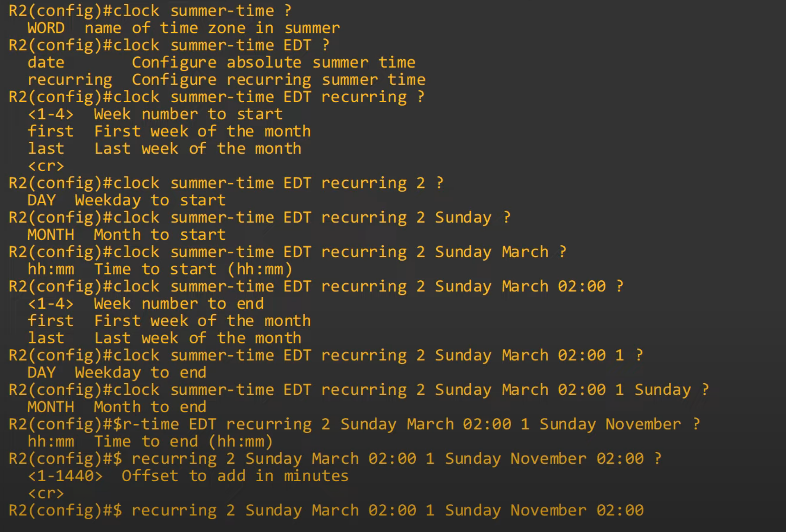Image resolution: width=786 pixels, height=532 pixels.
Task: Click the word 'November' in the last command
Action: pyautogui.click(x=549, y=510)
